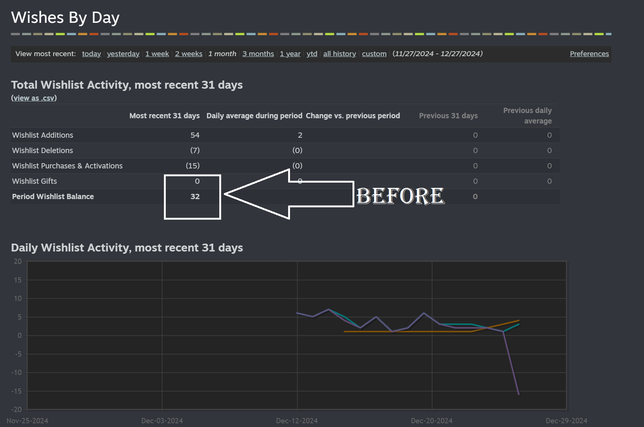Show the most recent '1 year'
The width and height of the screenshot is (644, 427).
pyautogui.click(x=290, y=54)
